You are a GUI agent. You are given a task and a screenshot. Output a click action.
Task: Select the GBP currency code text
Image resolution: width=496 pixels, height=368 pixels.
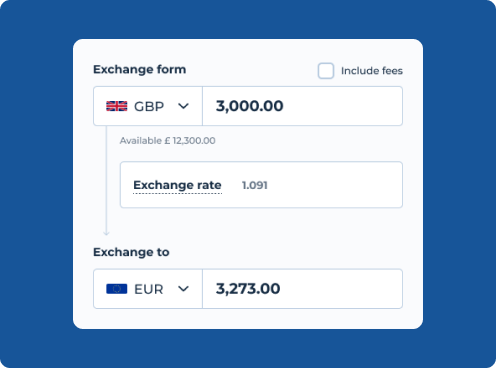149,106
